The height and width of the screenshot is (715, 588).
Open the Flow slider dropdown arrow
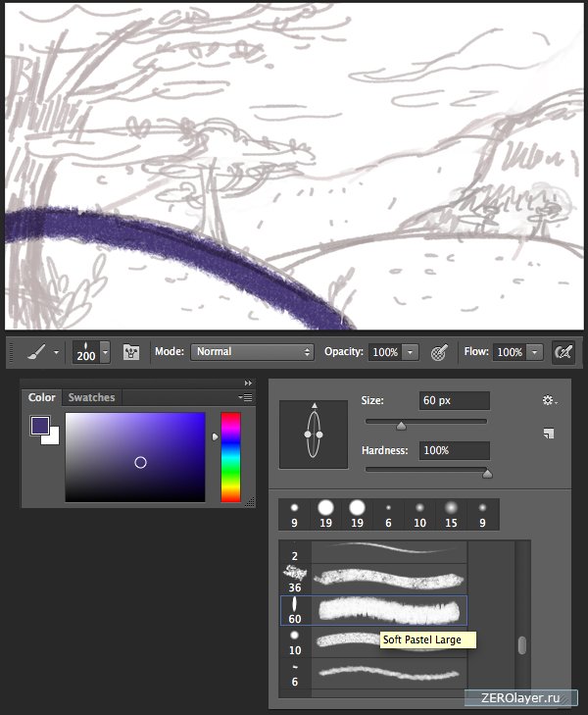pos(535,352)
